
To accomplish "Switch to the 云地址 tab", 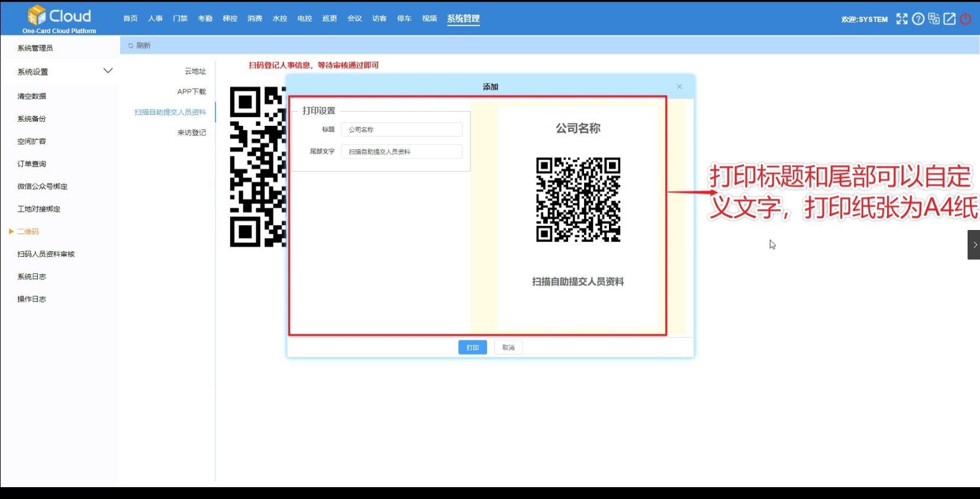I will 195,71.
